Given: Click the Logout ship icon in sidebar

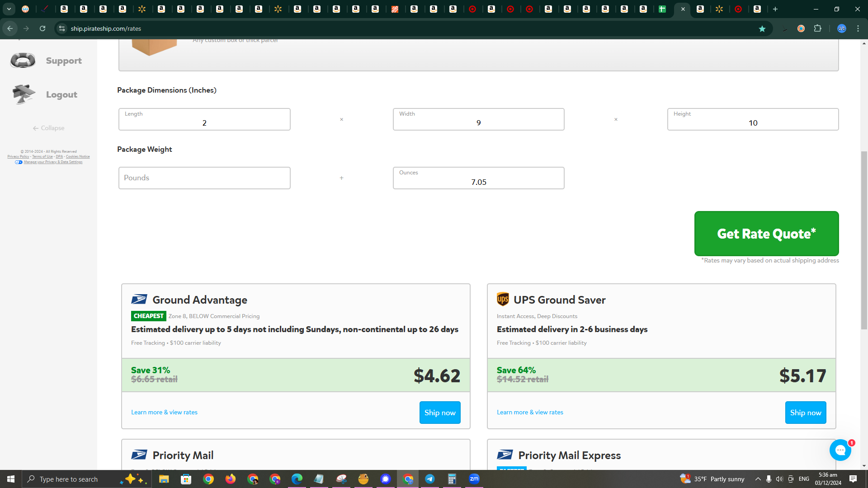Looking at the screenshot, I should coord(24,94).
